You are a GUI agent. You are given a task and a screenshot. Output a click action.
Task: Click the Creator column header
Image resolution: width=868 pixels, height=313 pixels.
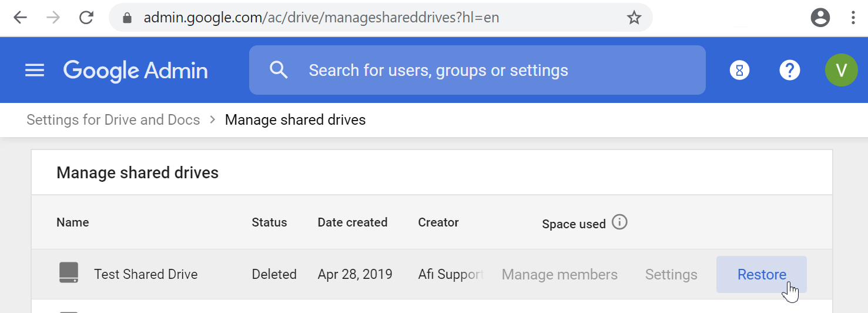tap(438, 222)
